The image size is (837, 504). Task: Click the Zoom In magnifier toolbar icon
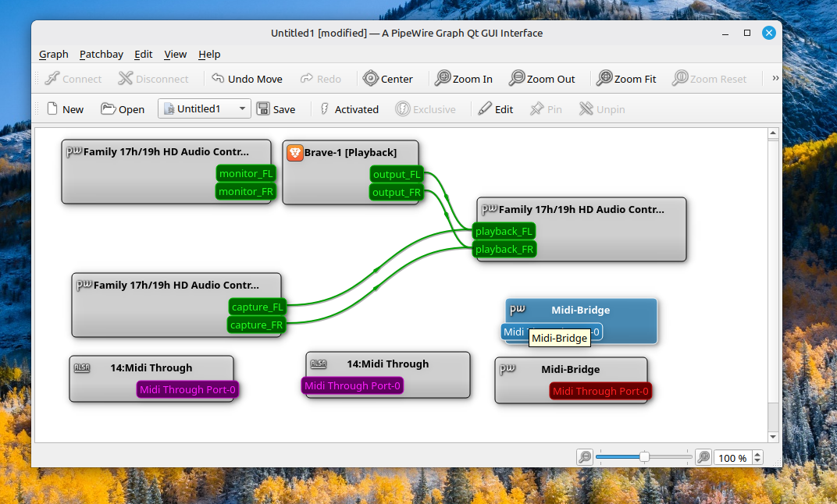pyautogui.click(x=443, y=78)
